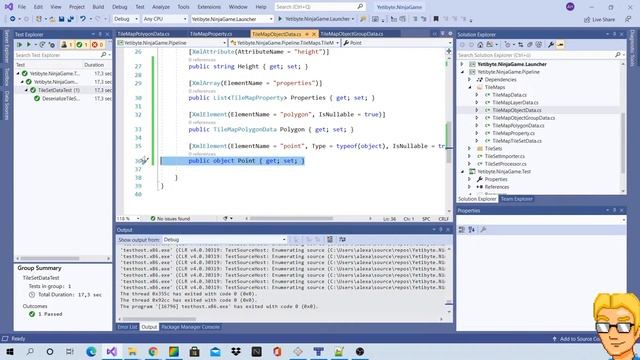Expand the TileSets folder node
Image resolution: width=640 pixels, height=360 pixels.
click(469, 149)
